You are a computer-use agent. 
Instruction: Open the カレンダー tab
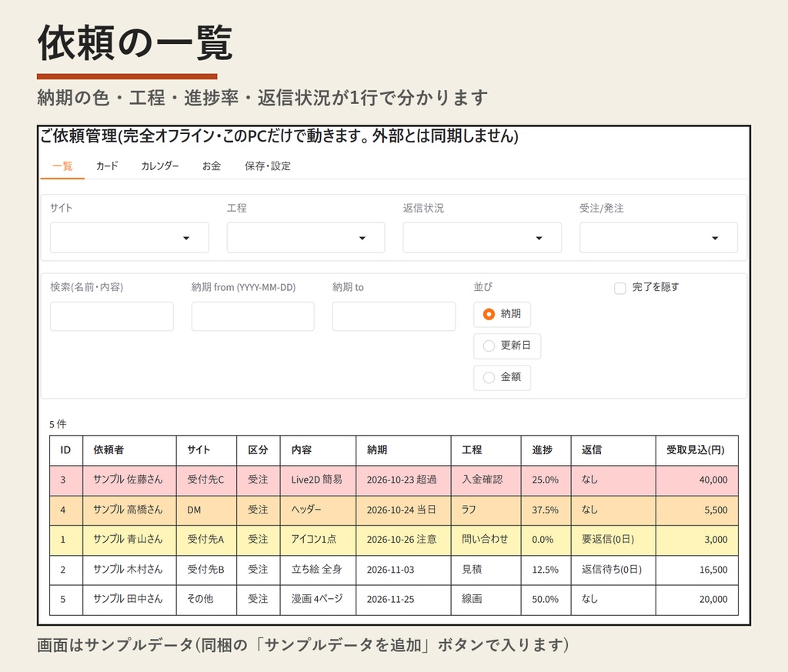pyautogui.click(x=160, y=165)
